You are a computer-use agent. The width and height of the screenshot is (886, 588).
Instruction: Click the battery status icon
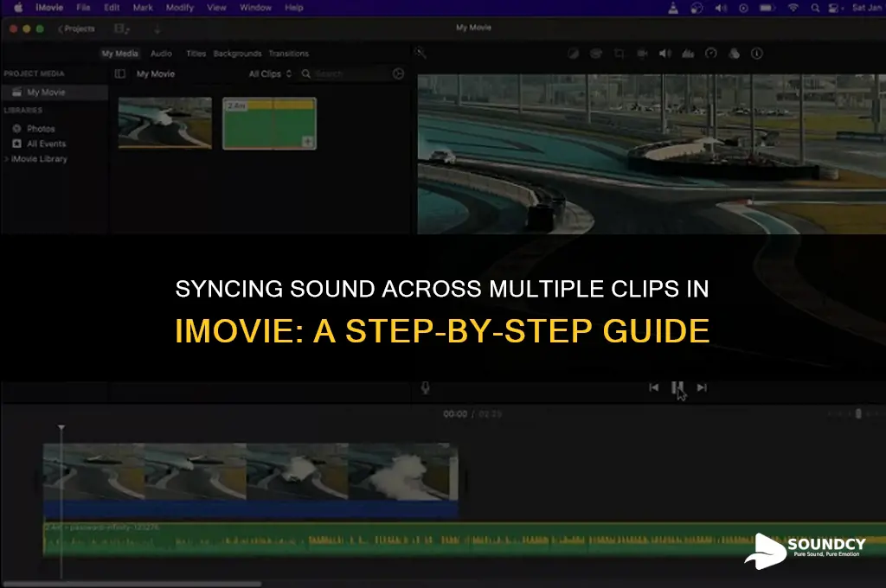coord(767,8)
